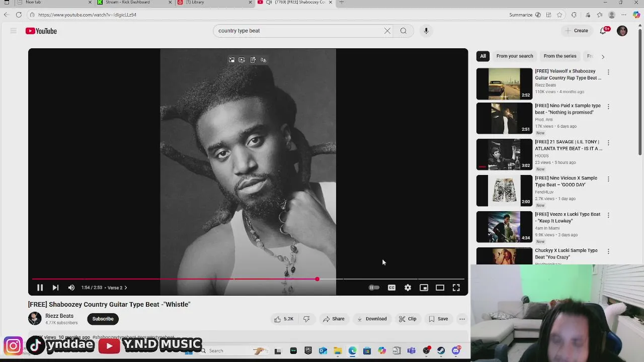Expand the Verse 2 chapter label
The height and width of the screenshot is (362, 644).
pos(117,288)
